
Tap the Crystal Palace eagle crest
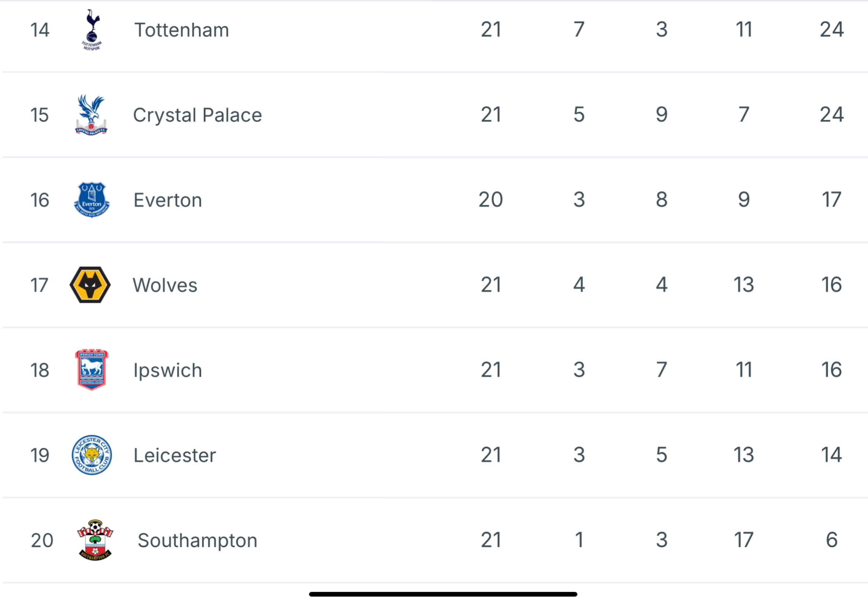(x=91, y=115)
